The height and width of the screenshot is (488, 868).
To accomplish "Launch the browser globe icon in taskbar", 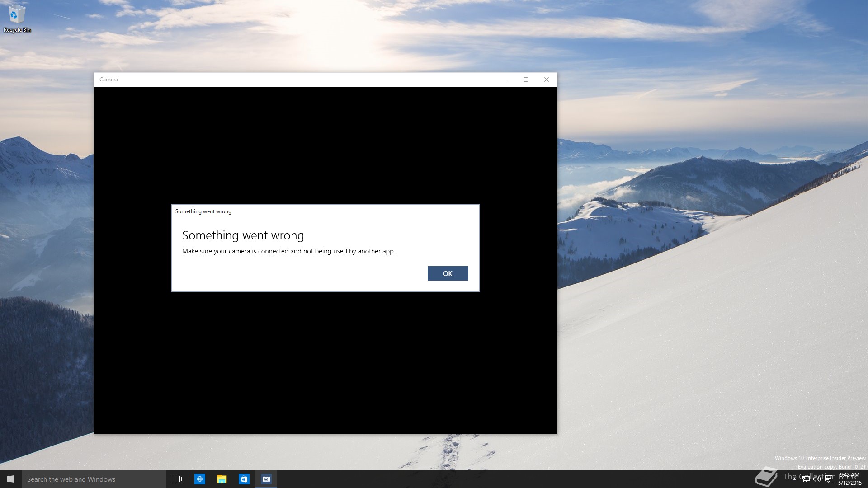I will click(199, 479).
